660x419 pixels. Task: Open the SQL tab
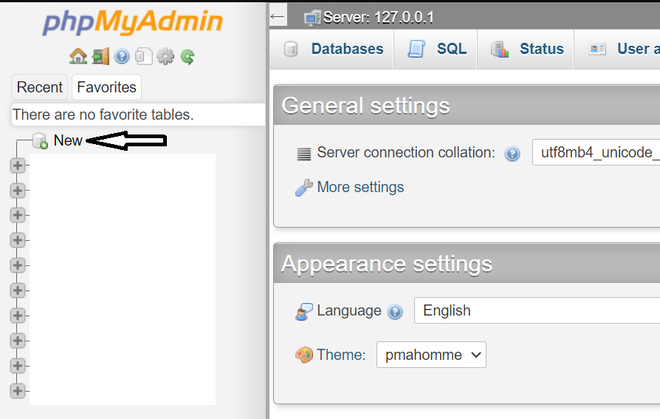pyautogui.click(x=436, y=49)
